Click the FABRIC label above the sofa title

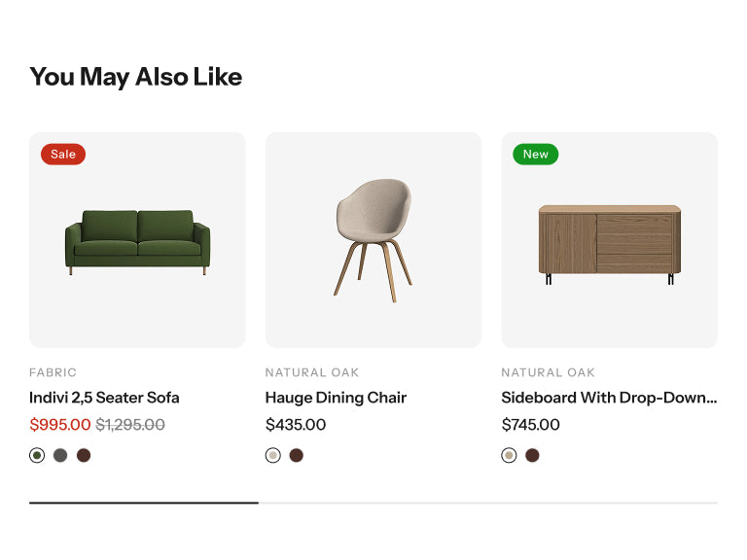pos(53,372)
